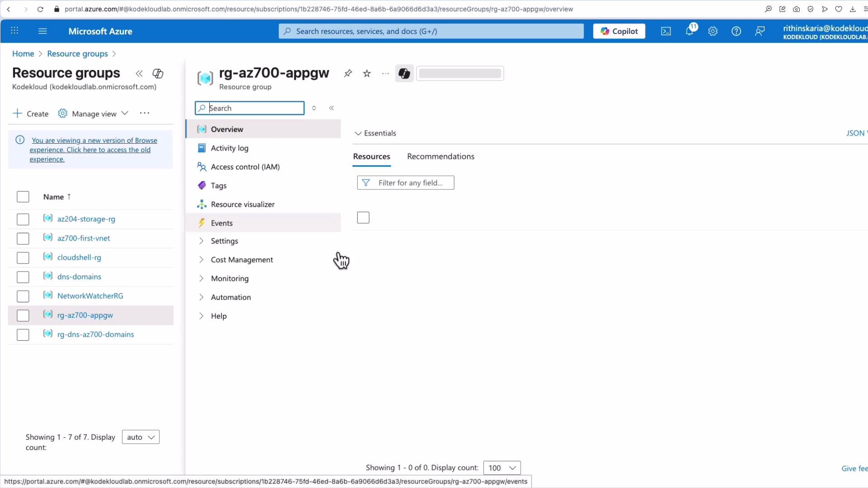Go to Home breadcrumb

[23, 54]
